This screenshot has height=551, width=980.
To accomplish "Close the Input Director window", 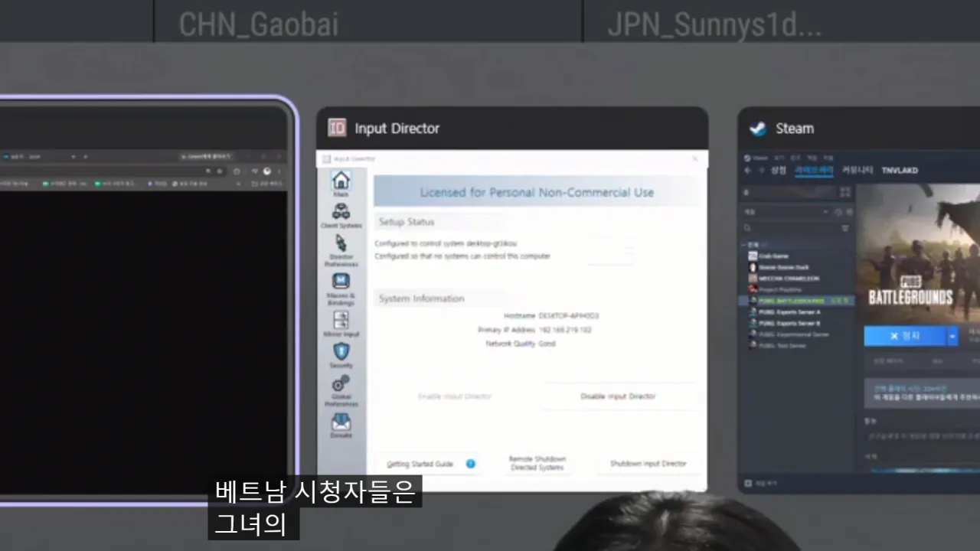I will click(695, 158).
